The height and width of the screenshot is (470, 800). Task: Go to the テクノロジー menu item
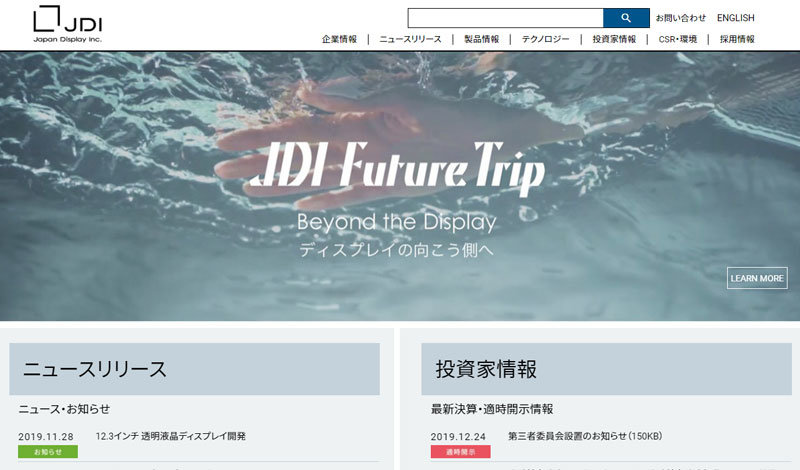pos(545,39)
